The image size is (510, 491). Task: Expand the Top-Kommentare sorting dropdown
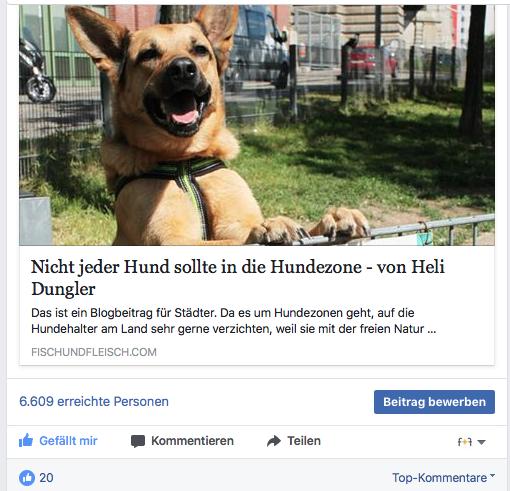coord(443,478)
